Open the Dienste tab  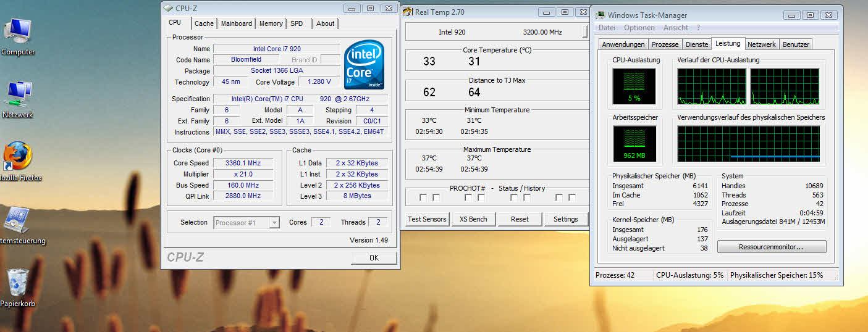point(697,44)
